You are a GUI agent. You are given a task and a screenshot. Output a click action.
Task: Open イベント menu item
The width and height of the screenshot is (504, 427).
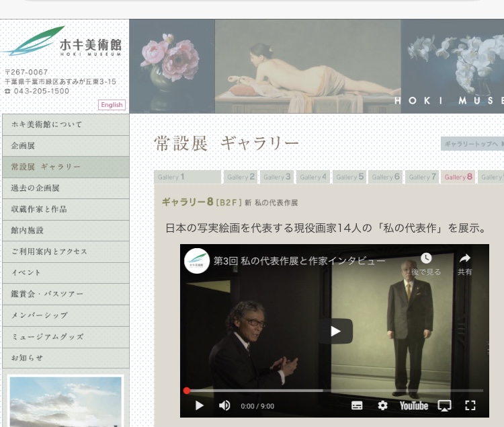click(66, 272)
